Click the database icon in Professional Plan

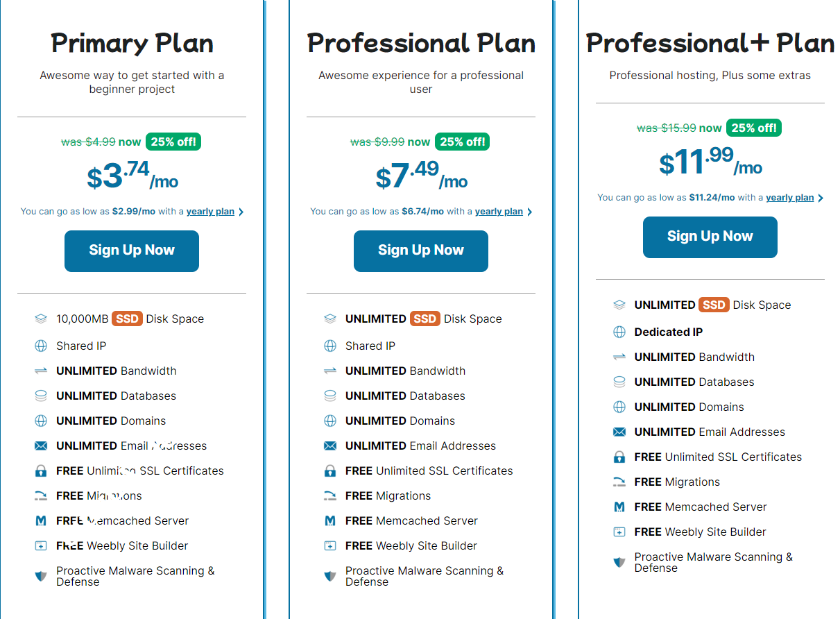[330, 396]
